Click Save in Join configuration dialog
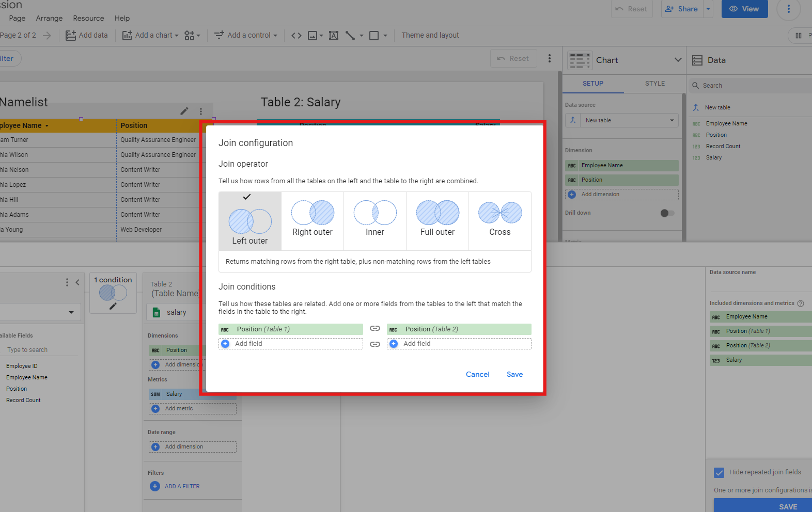The width and height of the screenshot is (812, 512). (514, 374)
